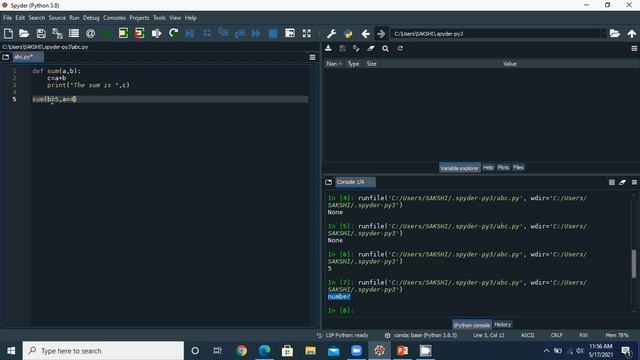Screen dimensions: 640x360
Task: Go back to previous directory arrow
Action: tap(365, 33)
